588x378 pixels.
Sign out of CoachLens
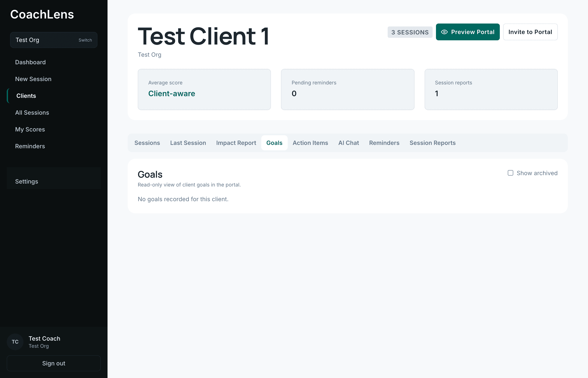point(54,363)
